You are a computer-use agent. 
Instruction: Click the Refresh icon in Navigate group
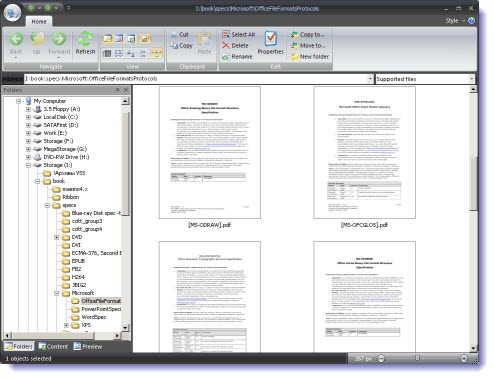(x=85, y=39)
